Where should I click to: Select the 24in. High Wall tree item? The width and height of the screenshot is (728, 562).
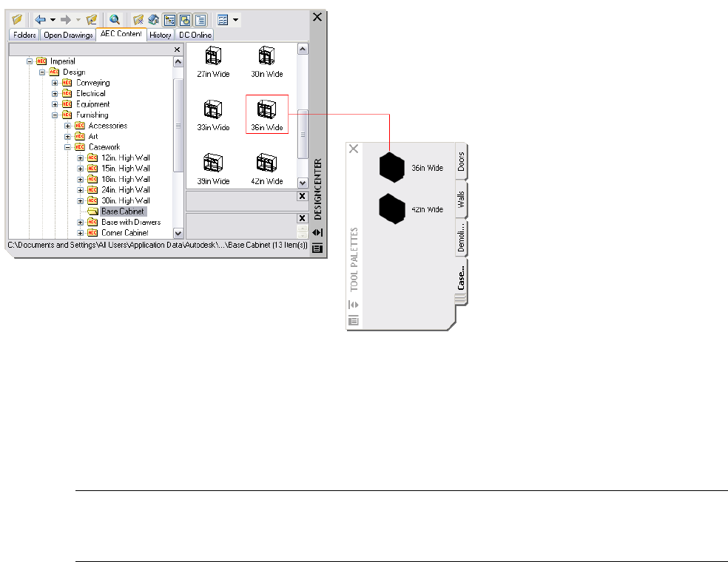[126, 190]
